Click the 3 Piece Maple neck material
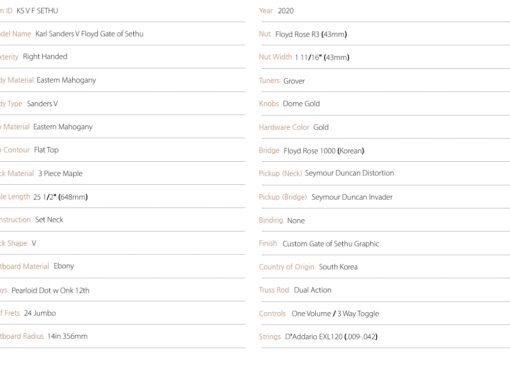 tap(60, 173)
